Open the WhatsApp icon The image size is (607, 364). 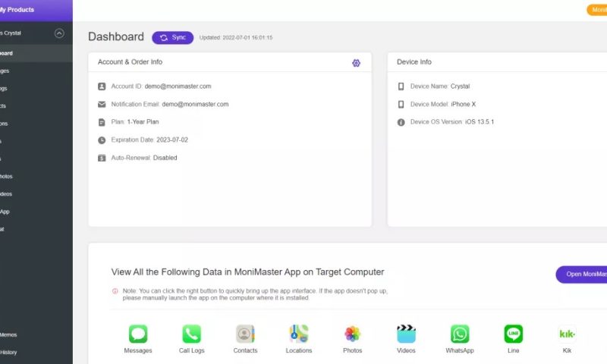click(460, 334)
